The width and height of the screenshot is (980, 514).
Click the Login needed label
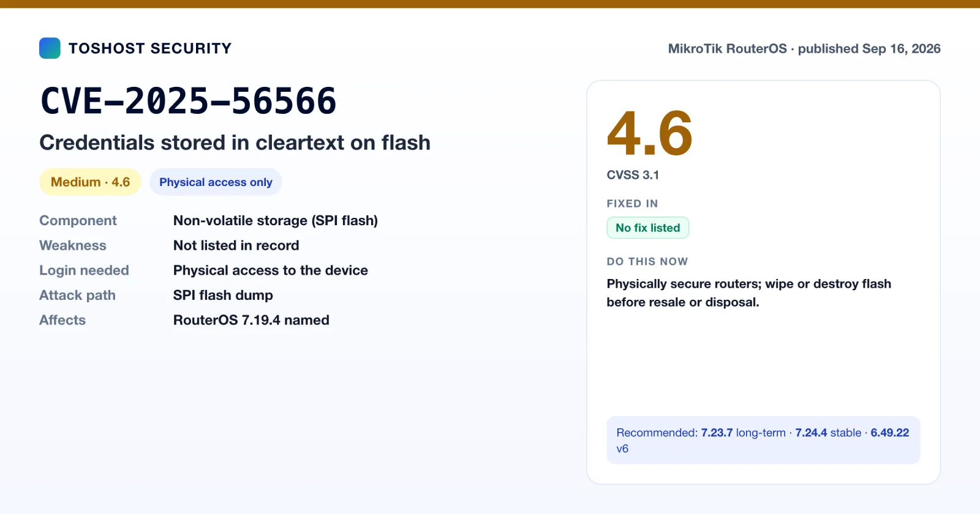84,270
